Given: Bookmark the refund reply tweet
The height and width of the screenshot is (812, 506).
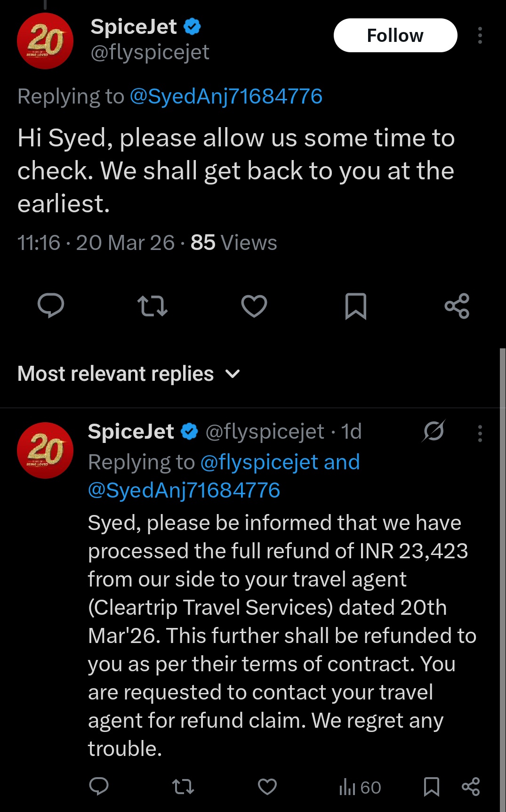Looking at the screenshot, I should tap(431, 787).
